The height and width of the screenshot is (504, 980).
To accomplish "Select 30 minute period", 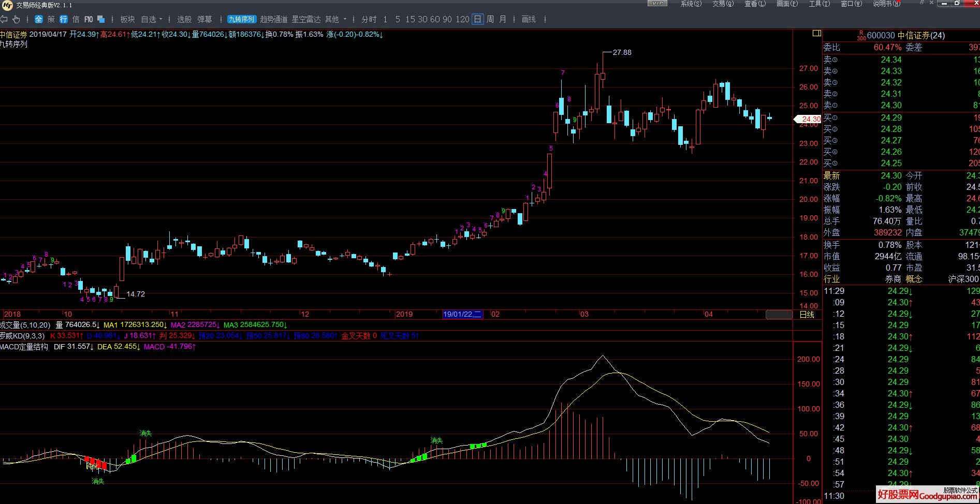I will pyautogui.click(x=422, y=20).
